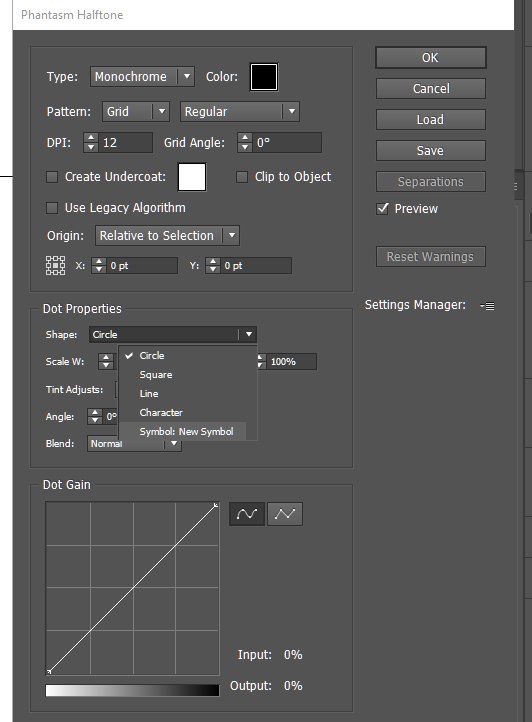
Task: Click into the DPI value field
Action: tap(125, 142)
